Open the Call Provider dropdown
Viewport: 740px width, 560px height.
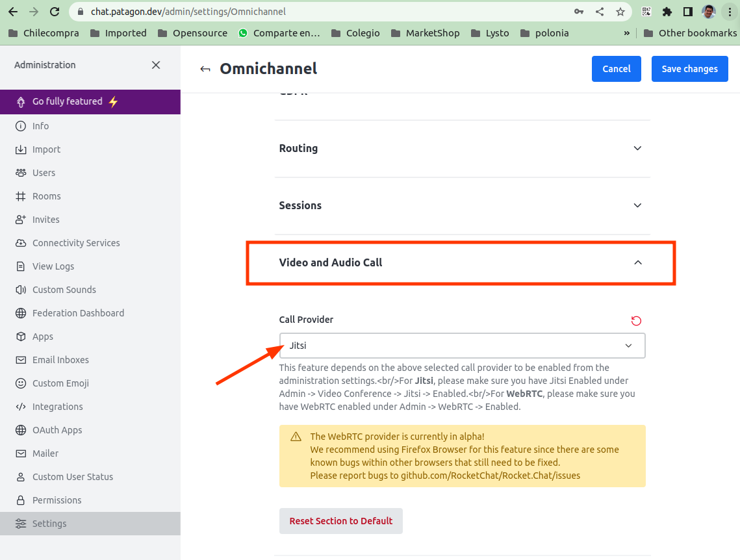(462, 346)
